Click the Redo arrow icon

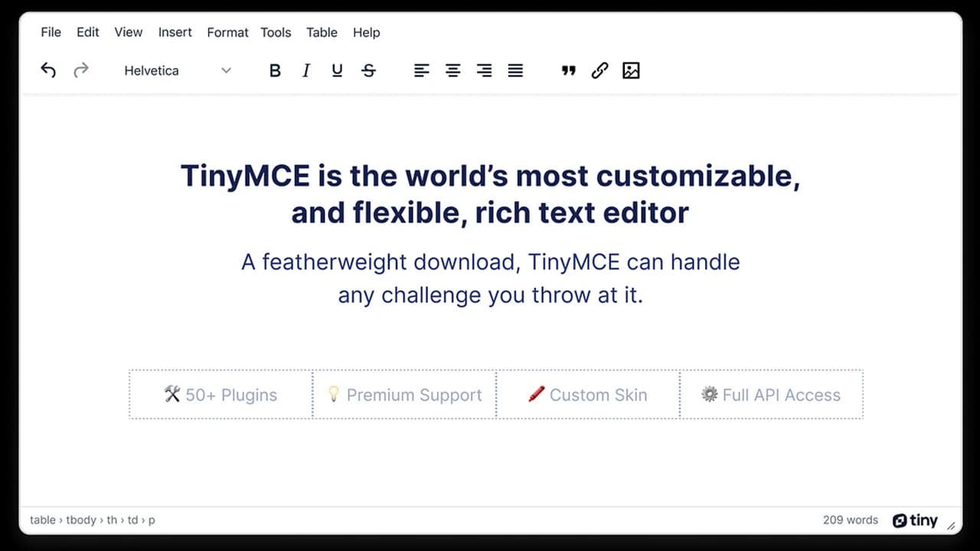[x=80, y=70]
